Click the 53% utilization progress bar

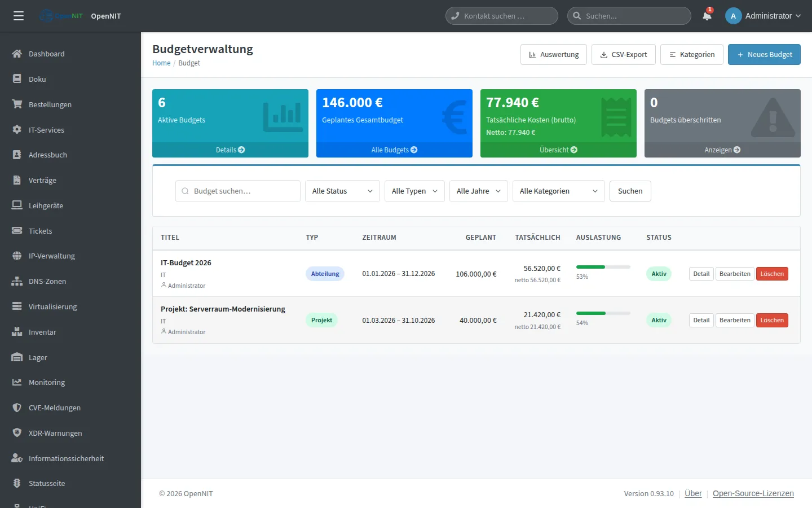click(603, 267)
